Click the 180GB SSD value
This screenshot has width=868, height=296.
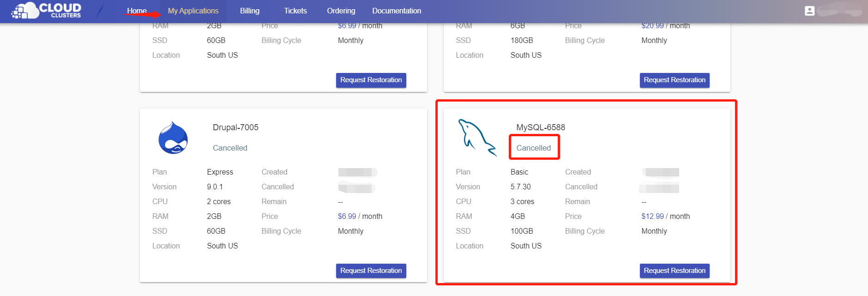(x=522, y=40)
